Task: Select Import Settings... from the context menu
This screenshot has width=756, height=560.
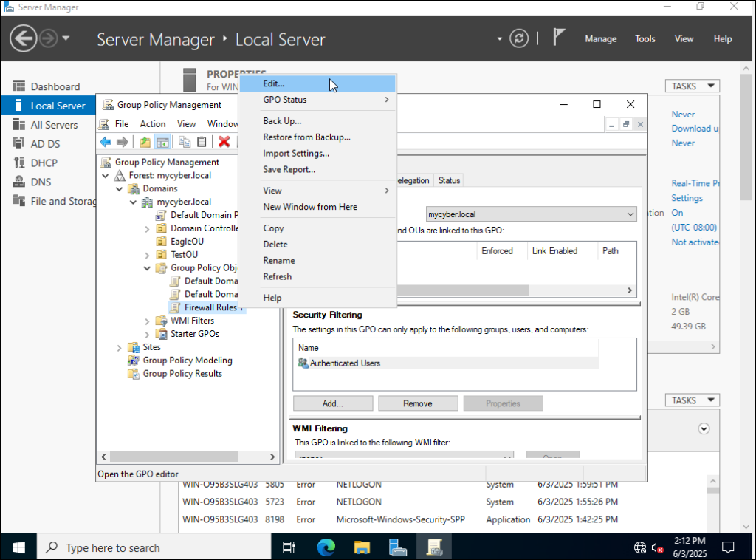Action: 317,154
